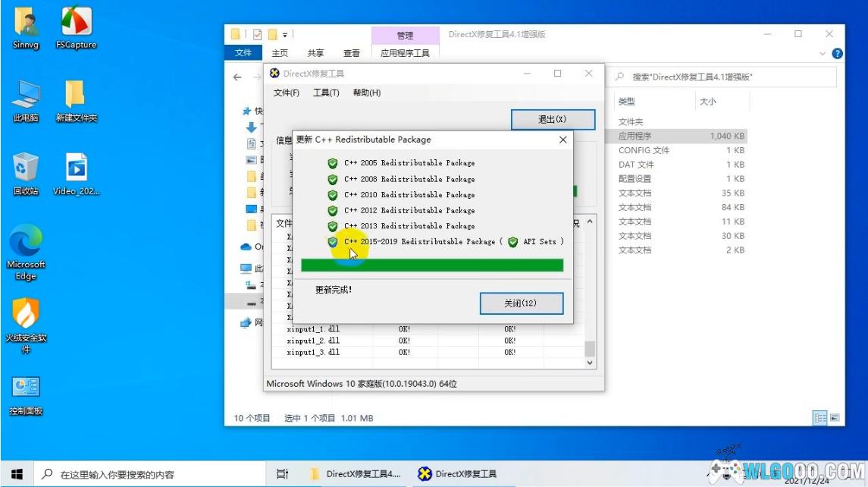Switch Explorer to large icons view

[x=835, y=418]
